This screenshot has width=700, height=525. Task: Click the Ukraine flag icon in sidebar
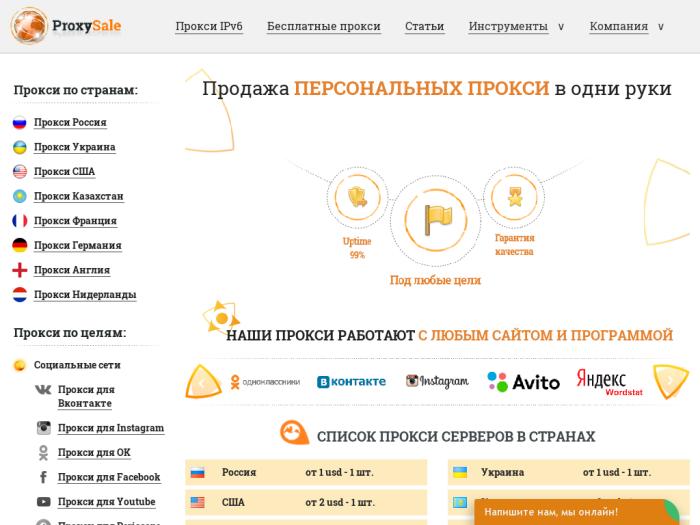(20, 147)
